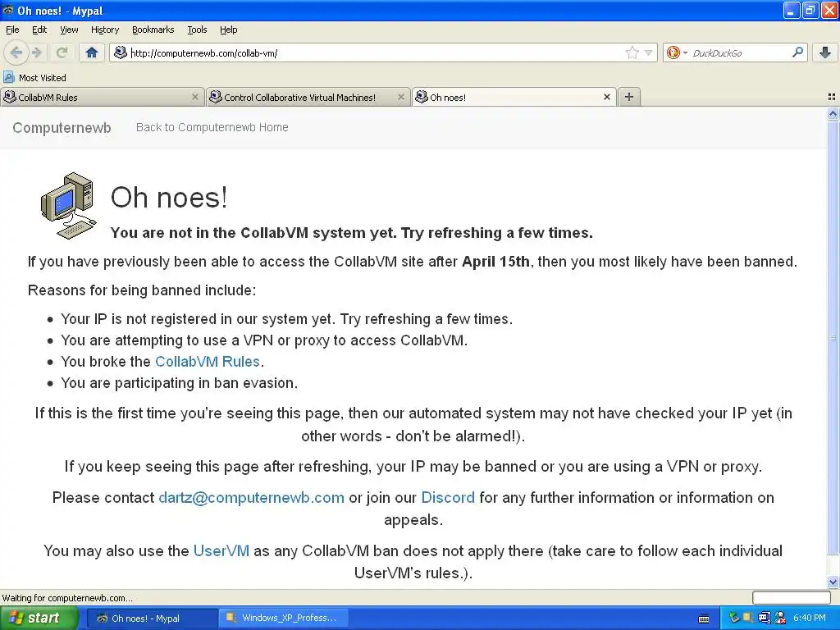This screenshot has height=630, width=840.
Task: Click the status bar Waiting for computernewb.com text
Action: [x=67, y=598]
